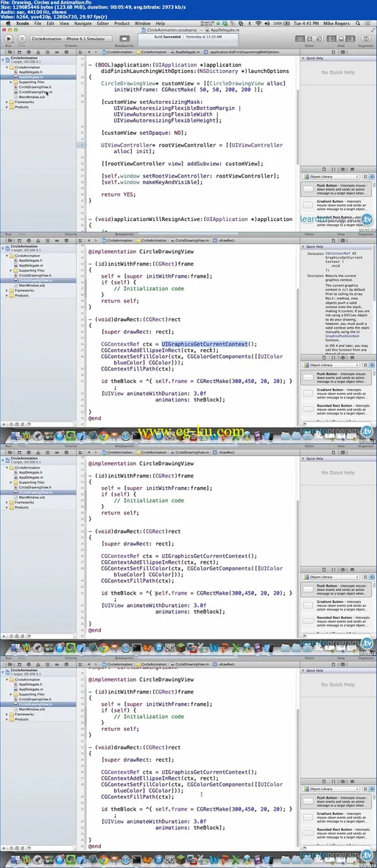Toggle the utilities pane View button

[x=350, y=39]
